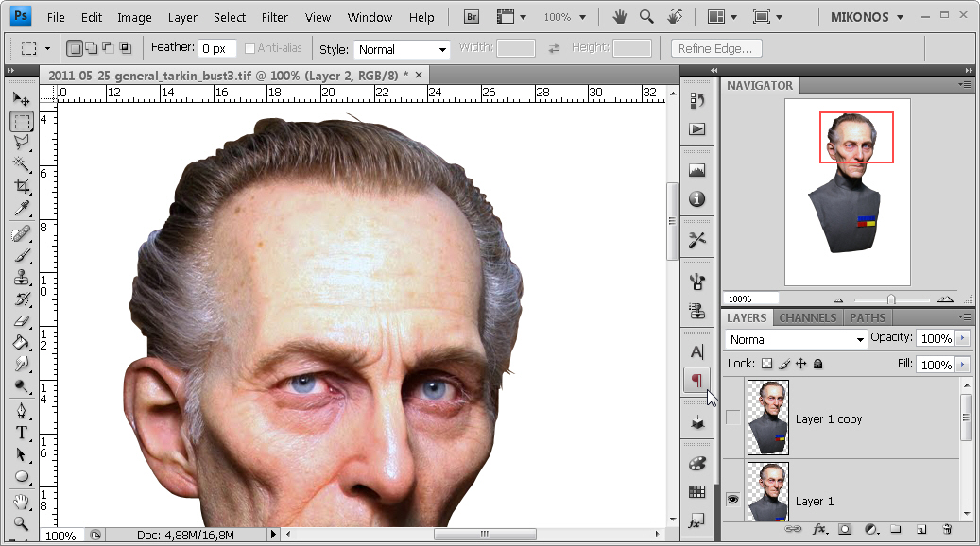Open the Paragraph panel icon
Screen dimensions: 980x546
coord(696,381)
